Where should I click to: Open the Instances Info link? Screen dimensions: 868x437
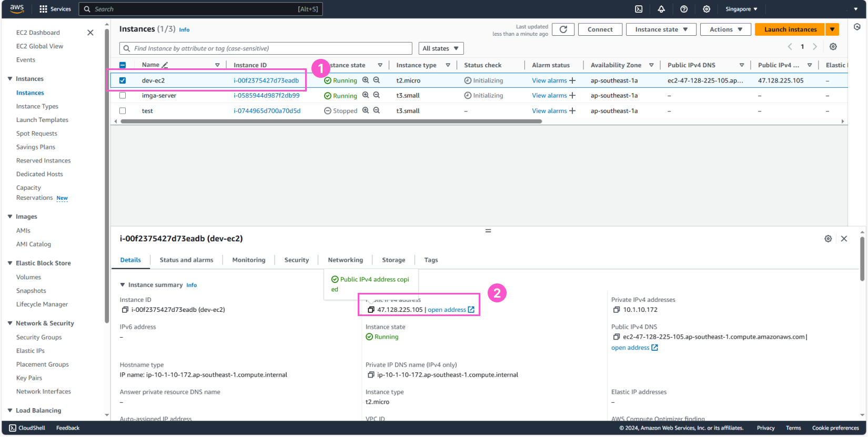coord(184,30)
